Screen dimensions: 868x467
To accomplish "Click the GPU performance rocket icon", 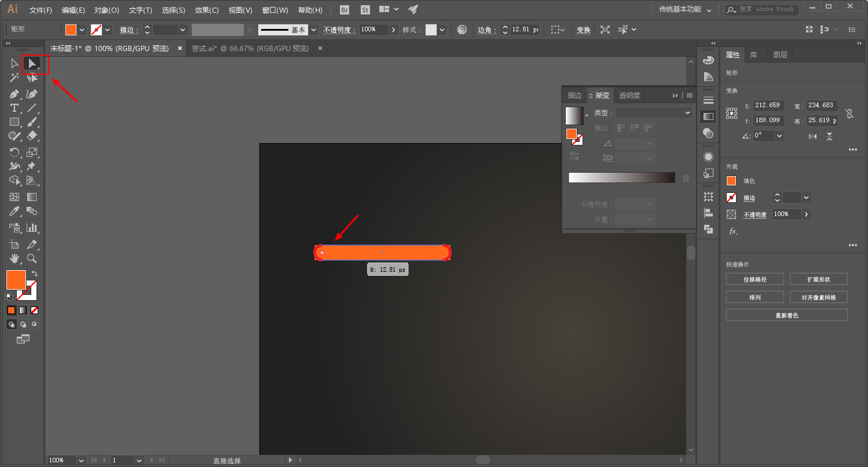I will click(x=413, y=10).
